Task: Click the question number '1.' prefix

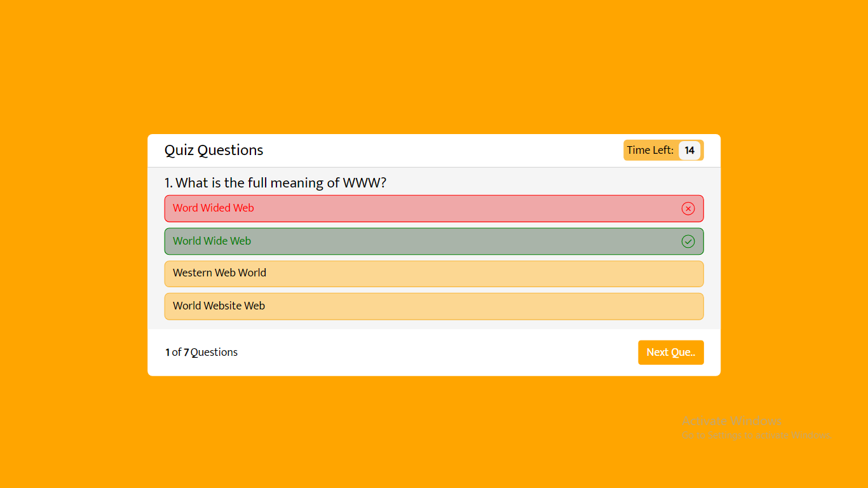Action: coord(167,182)
